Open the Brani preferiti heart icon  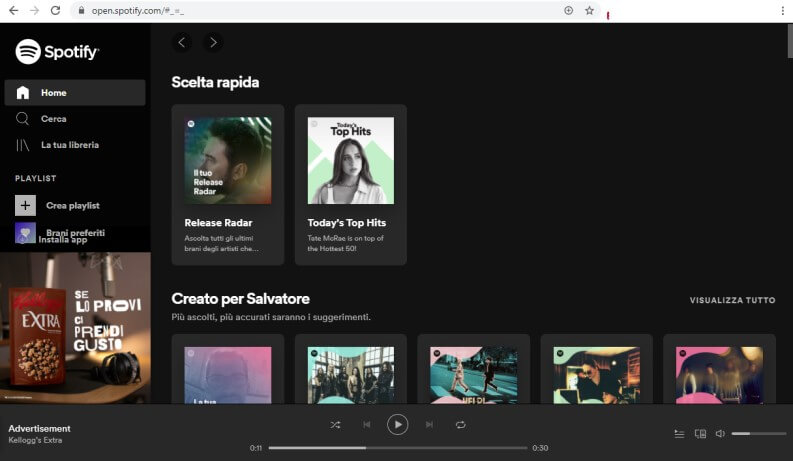click(x=25, y=233)
